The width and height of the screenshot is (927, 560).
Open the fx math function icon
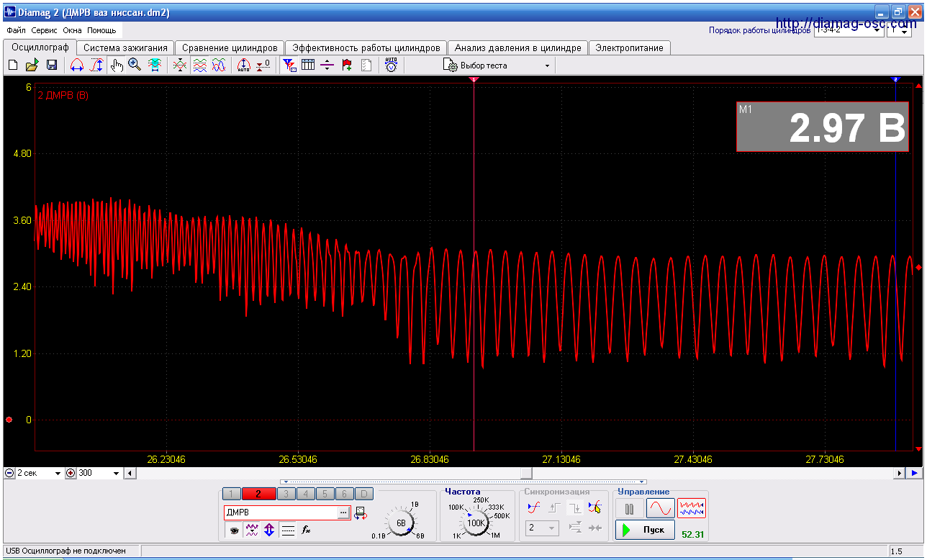point(306,530)
